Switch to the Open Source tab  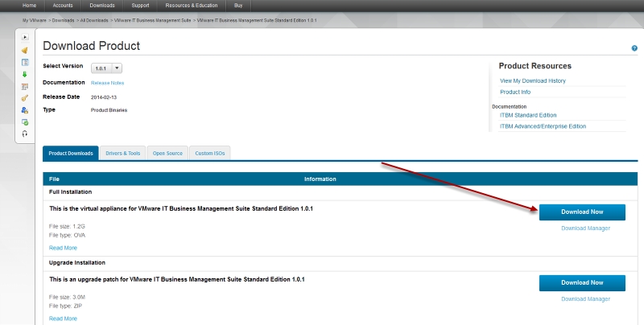tap(167, 153)
